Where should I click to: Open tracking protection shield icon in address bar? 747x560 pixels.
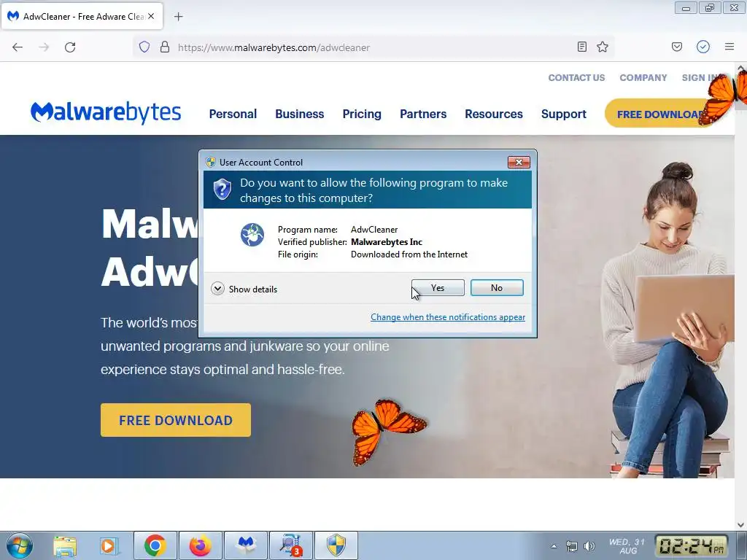[144, 47]
